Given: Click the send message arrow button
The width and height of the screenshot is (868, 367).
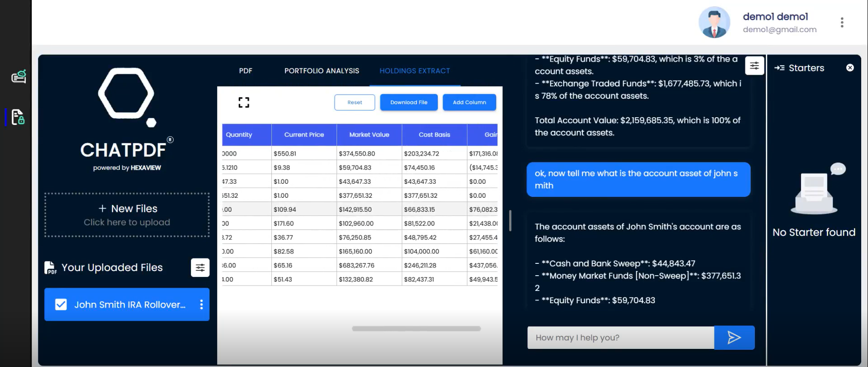Looking at the screenshot, I should (734, 338).
